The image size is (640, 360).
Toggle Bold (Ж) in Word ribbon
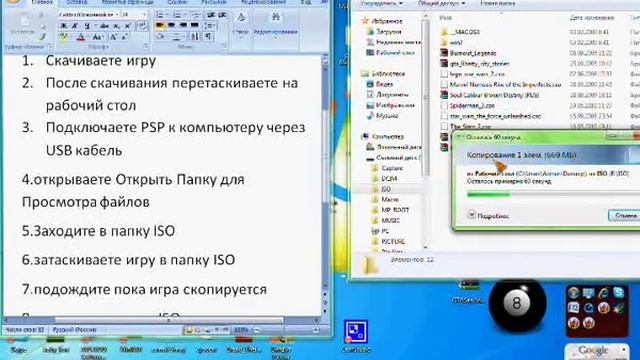(x=63, y=26)
